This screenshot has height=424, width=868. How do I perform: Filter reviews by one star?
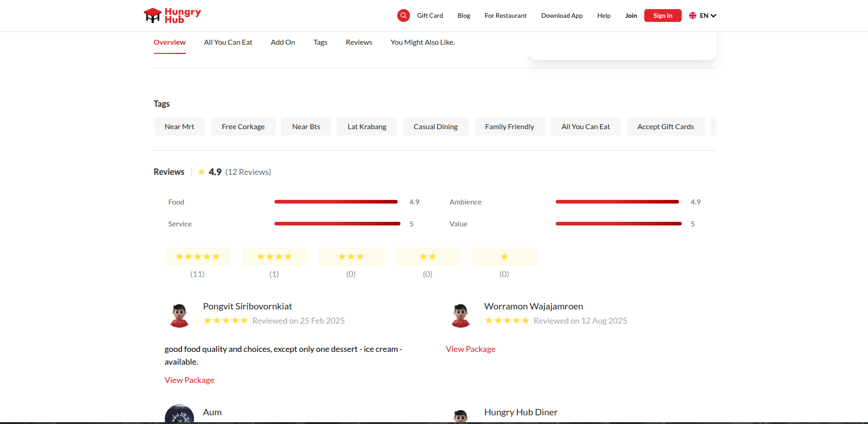tap(505, 256)
